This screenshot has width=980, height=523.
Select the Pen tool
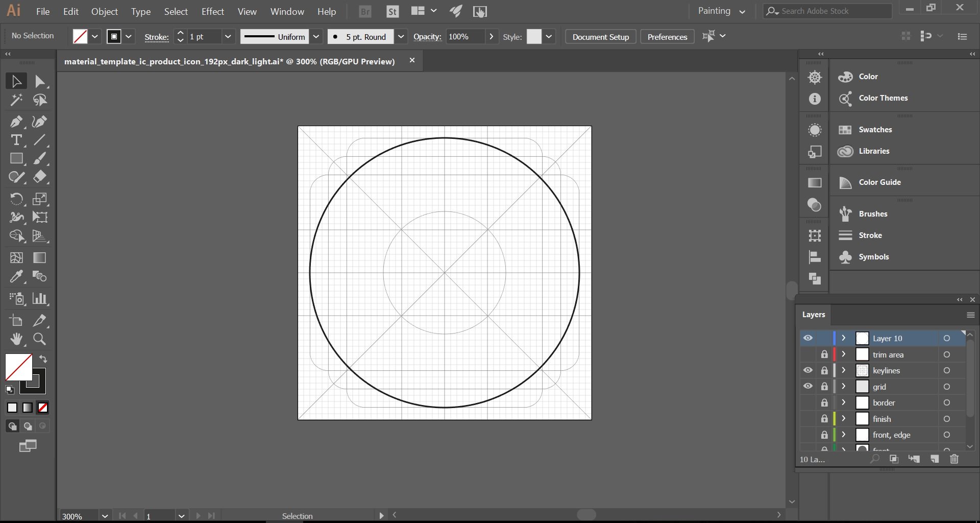tap(16, 122)
